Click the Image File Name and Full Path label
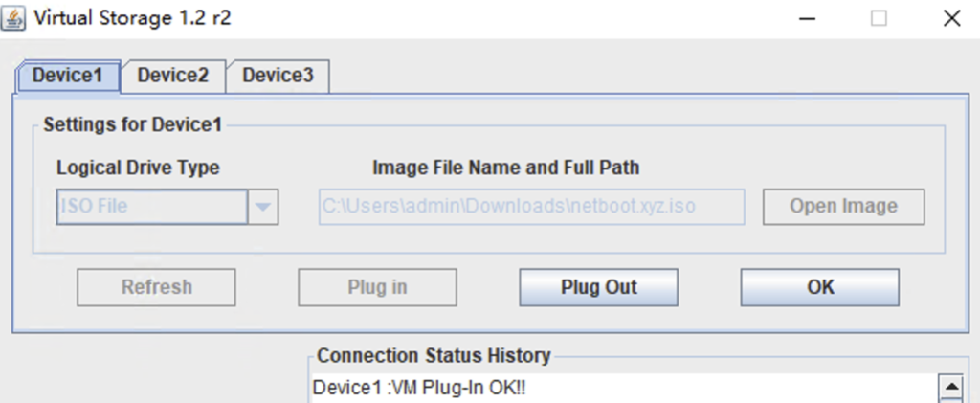The width and height of the screenshot is (980, 403). (505, 168)
